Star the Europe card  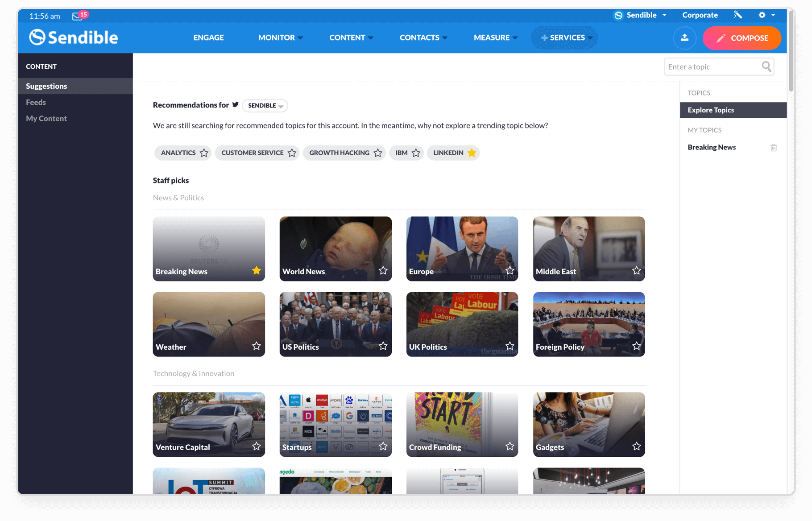pos(510,271)
